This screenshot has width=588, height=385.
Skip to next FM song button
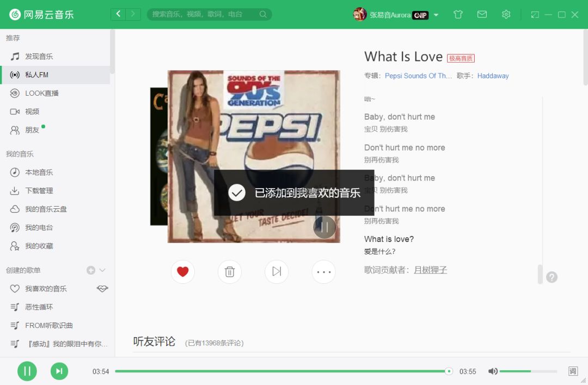(x=277, y=271)
